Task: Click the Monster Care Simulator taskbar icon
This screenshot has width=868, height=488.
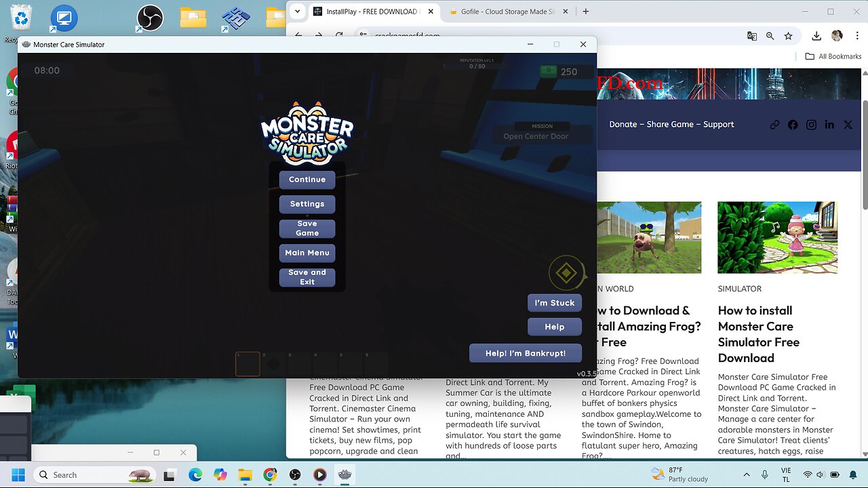Action: [x=345, y=474]
